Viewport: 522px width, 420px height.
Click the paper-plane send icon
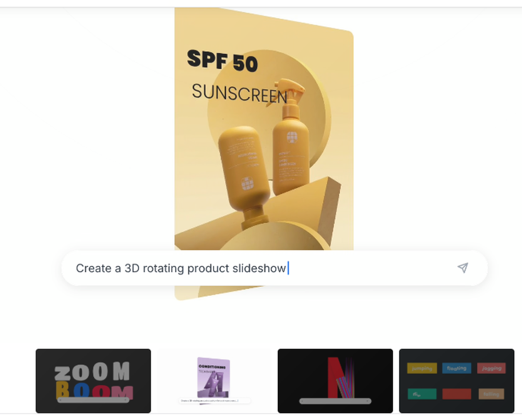pos(462,268)
